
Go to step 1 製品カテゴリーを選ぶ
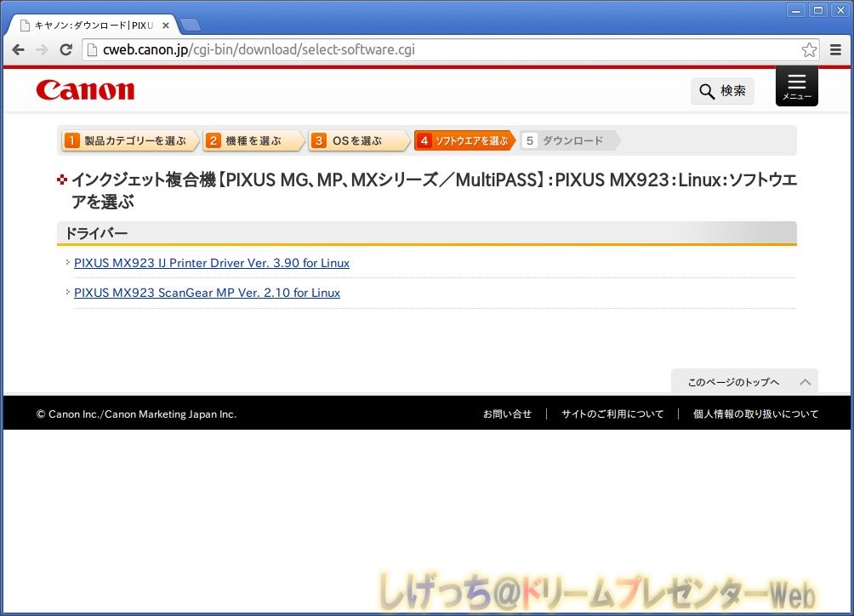pyautogui.click(x=129, y=140)
